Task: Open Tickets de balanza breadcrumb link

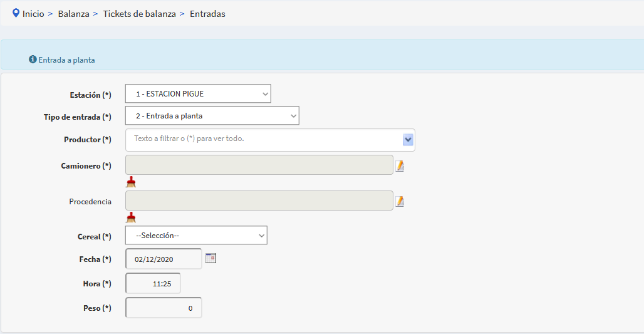Action: pos(139,13)
